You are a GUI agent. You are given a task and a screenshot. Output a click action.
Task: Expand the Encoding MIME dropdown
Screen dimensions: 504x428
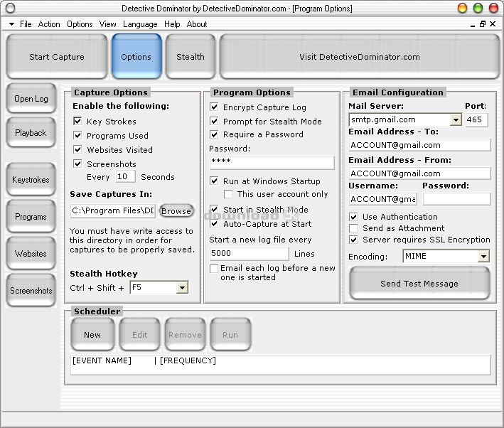click(x=483, y=256)
